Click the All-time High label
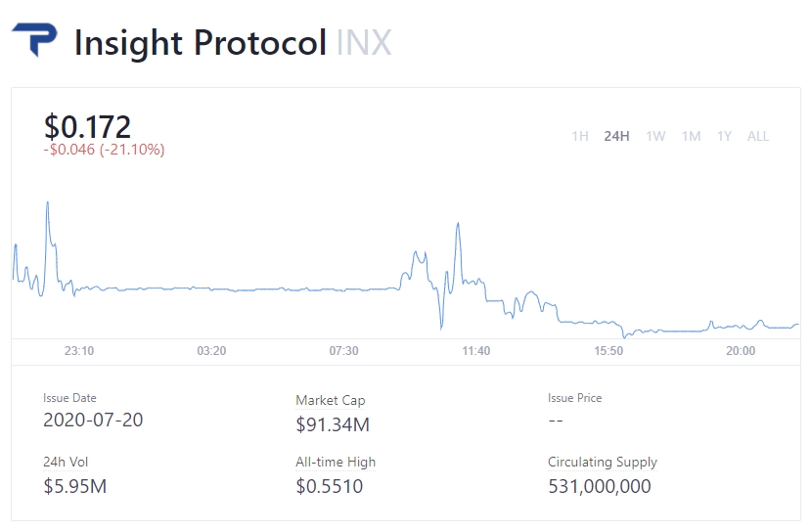 click(336, 462)
